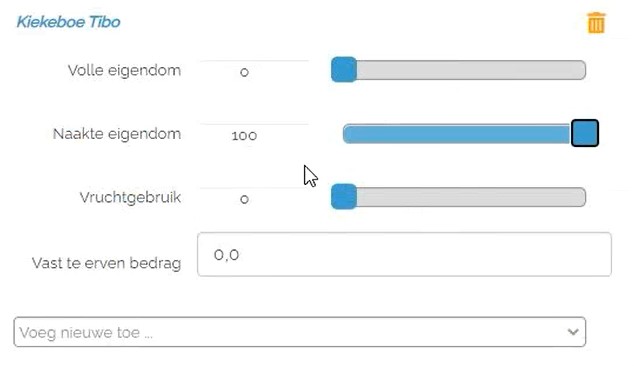Click the midpoint of the filled Naakte eigendom track

(457, 133)
